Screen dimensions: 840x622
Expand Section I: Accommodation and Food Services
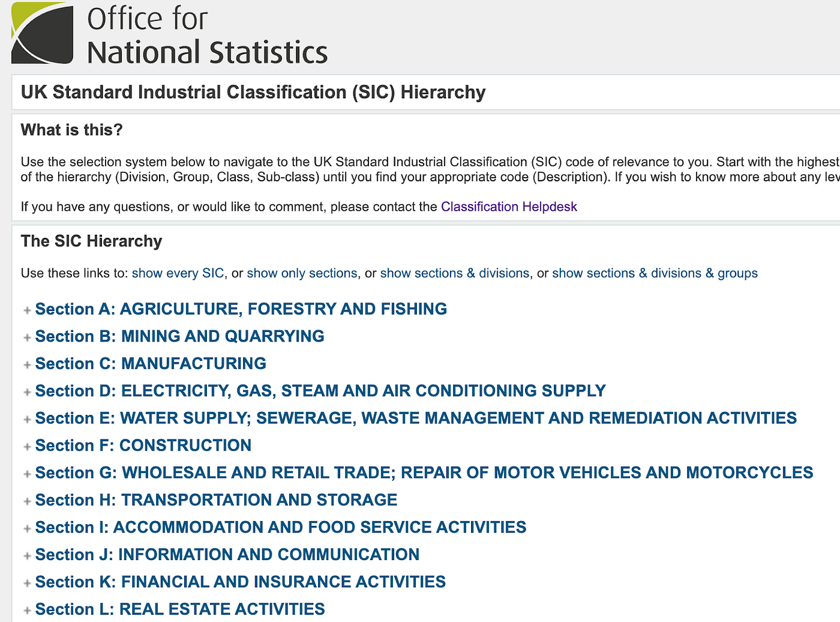pos(26,527)
